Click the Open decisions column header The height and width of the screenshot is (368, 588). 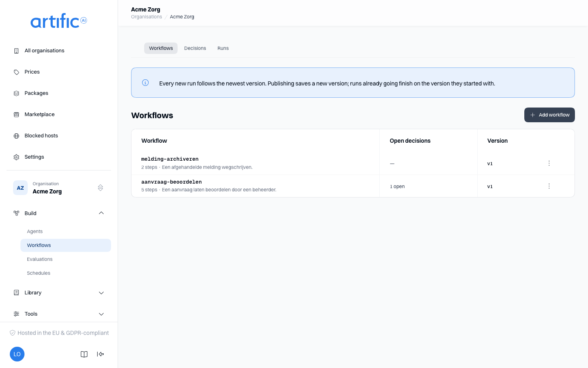pos(410,141)
